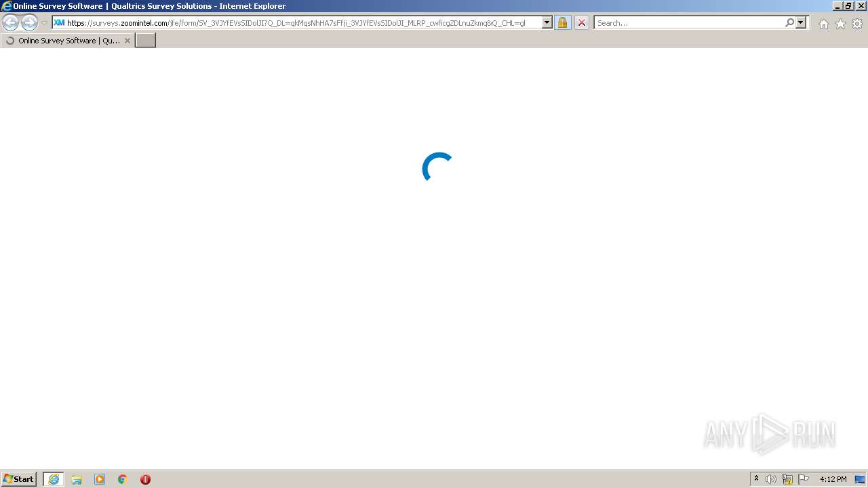Click the XM site icon in address bar
This screenshot has height=488, width=868.
click(x=59, y=22)
